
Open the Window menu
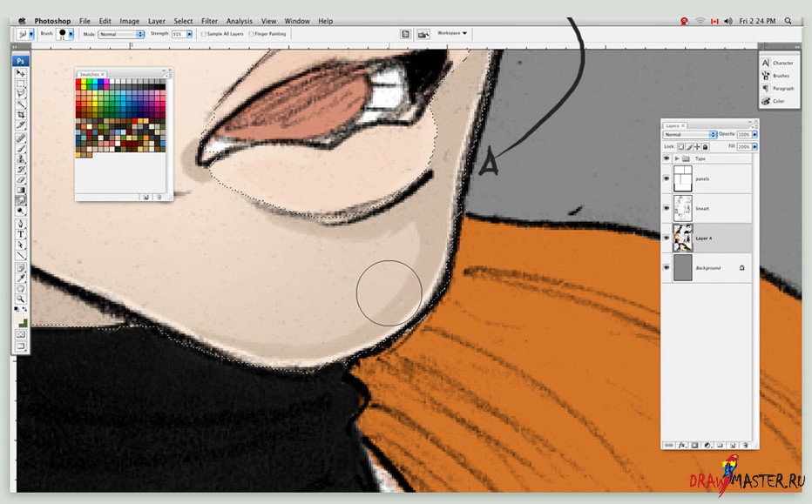point(297,21)
